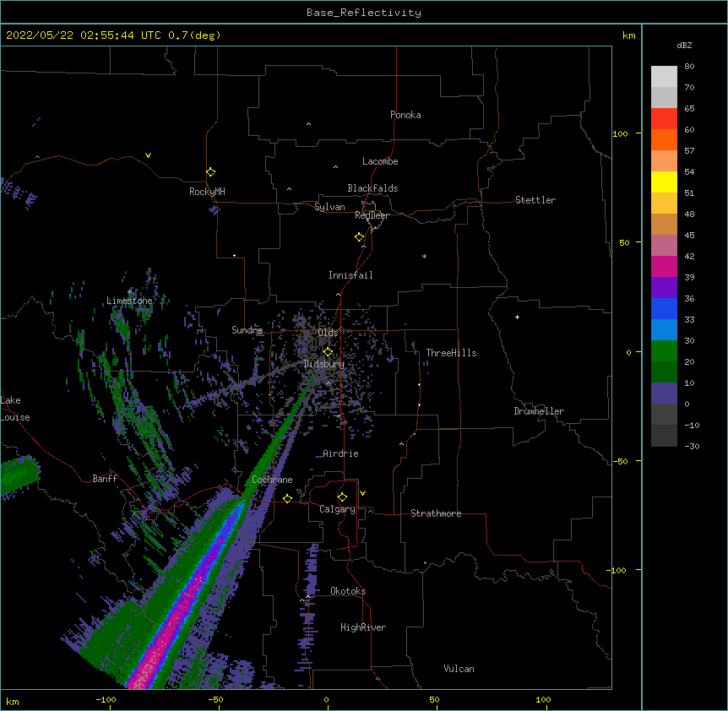Click the ThreeHills town label
Viewport: 728px width, 711px height.
451,353
